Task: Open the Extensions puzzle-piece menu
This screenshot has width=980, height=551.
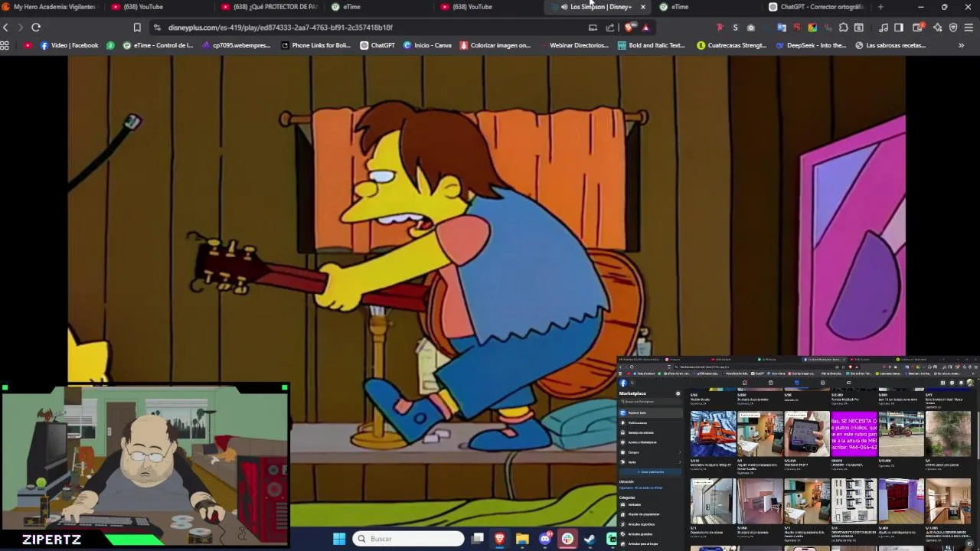Action: pyautogui.click(x=843, y=28)
